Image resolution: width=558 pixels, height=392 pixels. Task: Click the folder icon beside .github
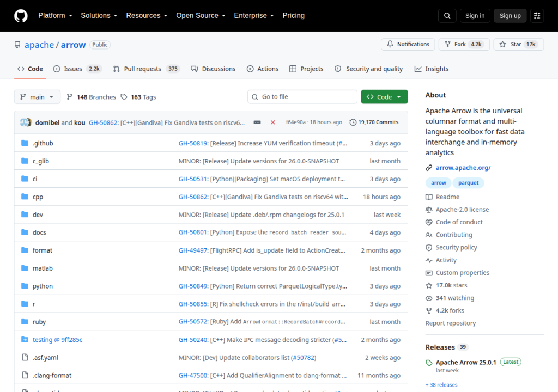point(25,143)
